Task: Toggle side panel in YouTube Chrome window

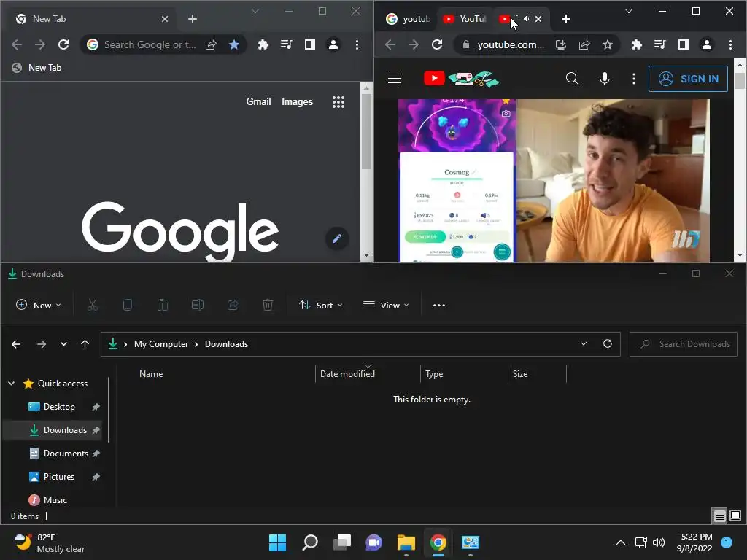Action: pyautogui.click(x=683, y=44)
